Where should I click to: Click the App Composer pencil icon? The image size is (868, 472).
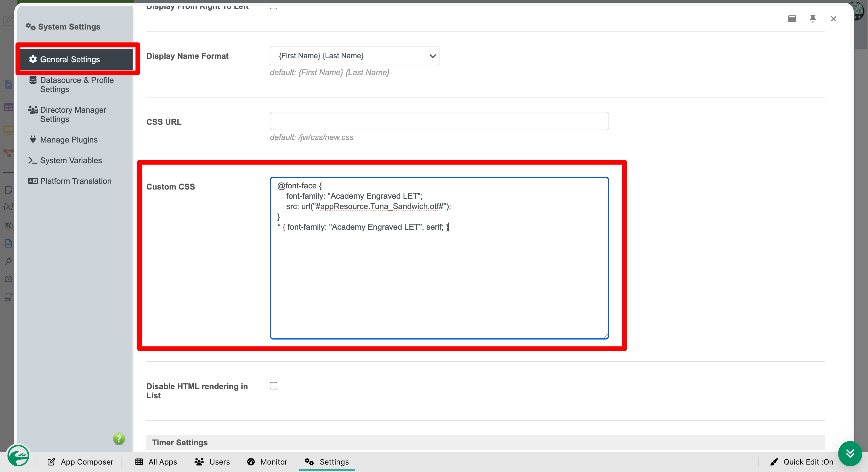[x=51, y=462]
